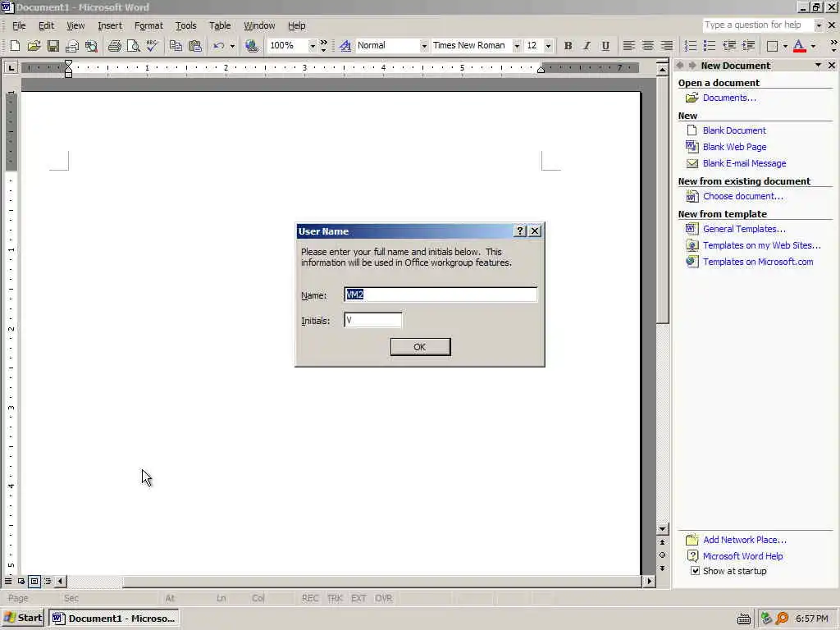Click the Outside Border icon

772,46
